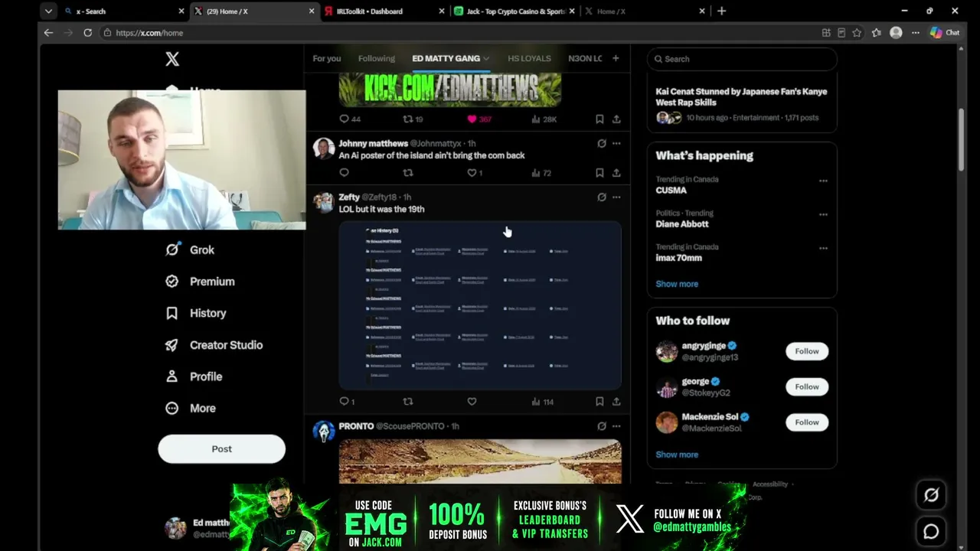Open Grok actions on PRONTO's post
This screenshot has width=980, height=551.
point(602,426)
